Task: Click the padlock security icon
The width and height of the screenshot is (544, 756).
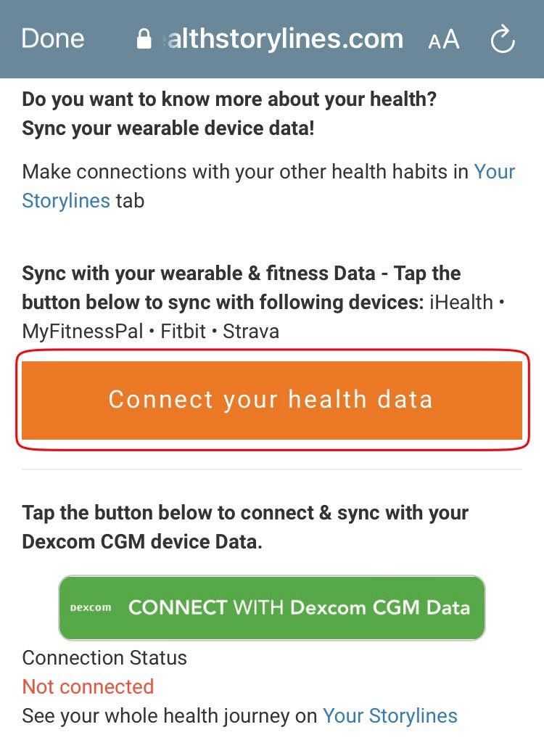Action: tap(144, 39)
